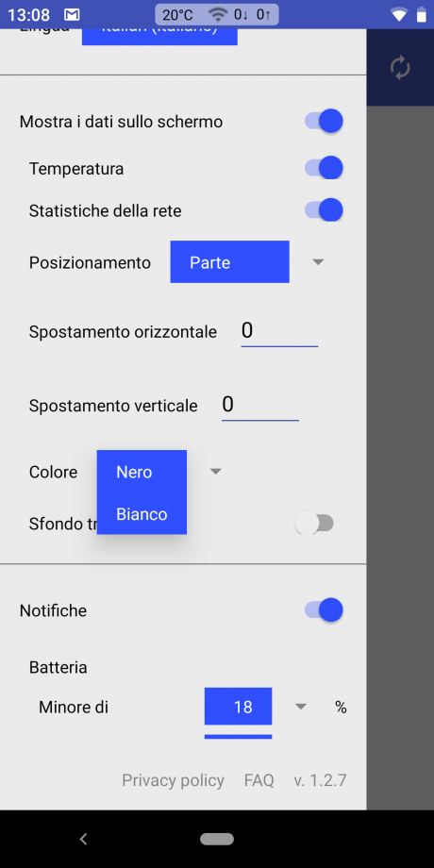
Task: Switch off Notifiche
Action: click(x=324, y=610)
